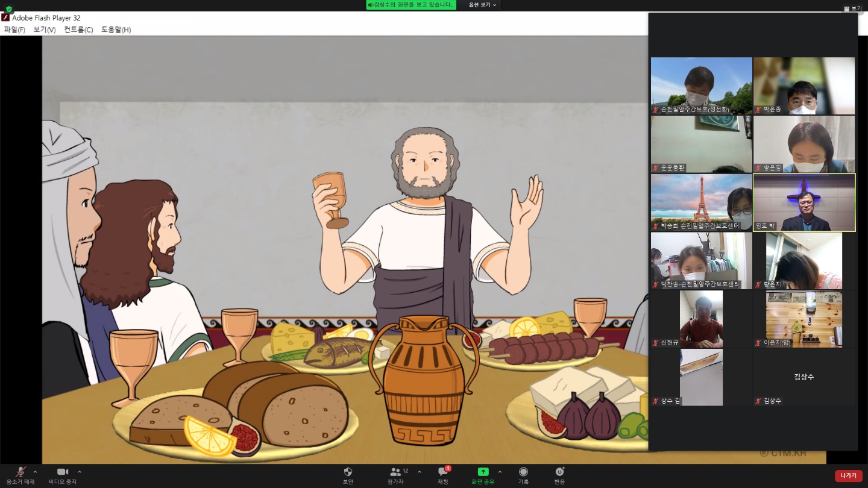
Task: Select 황은지 participant video tile
Action: click(x=804, y=261)
